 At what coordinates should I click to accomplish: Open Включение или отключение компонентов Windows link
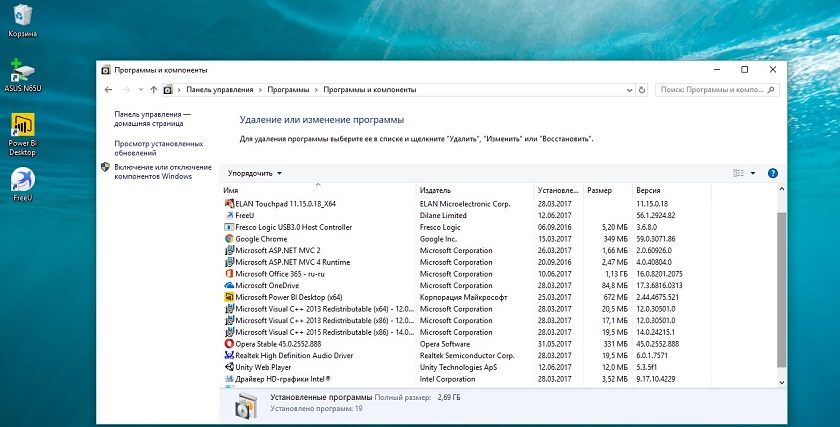click(163, 171)
